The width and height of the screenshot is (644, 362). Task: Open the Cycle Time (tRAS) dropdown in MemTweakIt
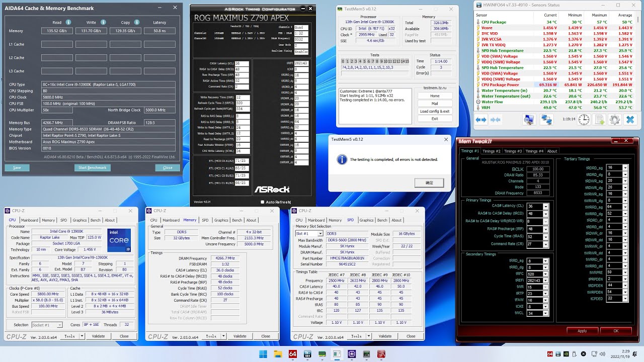click(545, 236)
